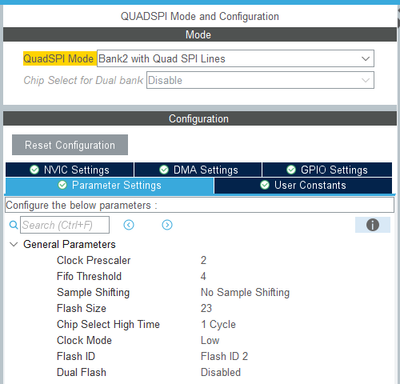This screenshot has height=384, width=400.
Task: Open the User Constants tab
Action: (x=303, y=185)
